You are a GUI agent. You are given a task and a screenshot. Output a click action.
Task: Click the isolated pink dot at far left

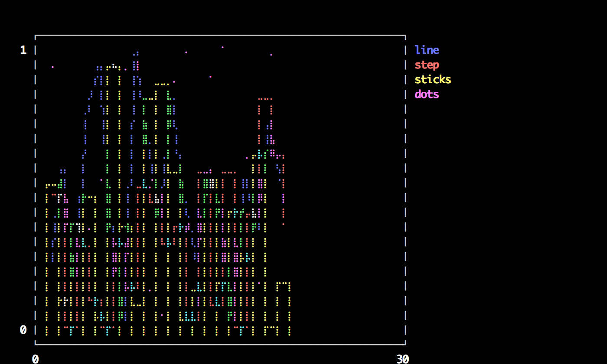52,67
